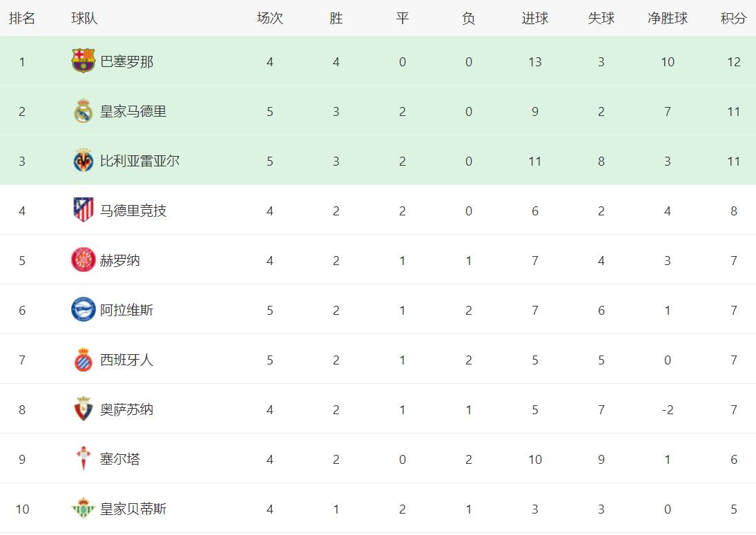Select the Real Betis green crest
This screenshot has height=535, width=756.
point(83,509)
